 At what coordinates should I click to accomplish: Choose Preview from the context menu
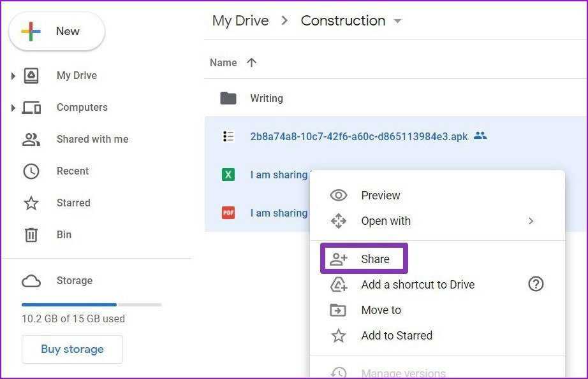[x=381, y=196]
